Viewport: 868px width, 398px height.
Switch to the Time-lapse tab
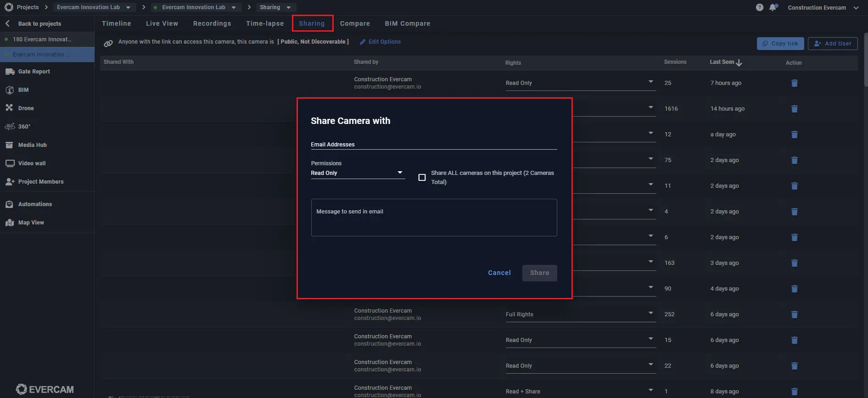point(265,23)
